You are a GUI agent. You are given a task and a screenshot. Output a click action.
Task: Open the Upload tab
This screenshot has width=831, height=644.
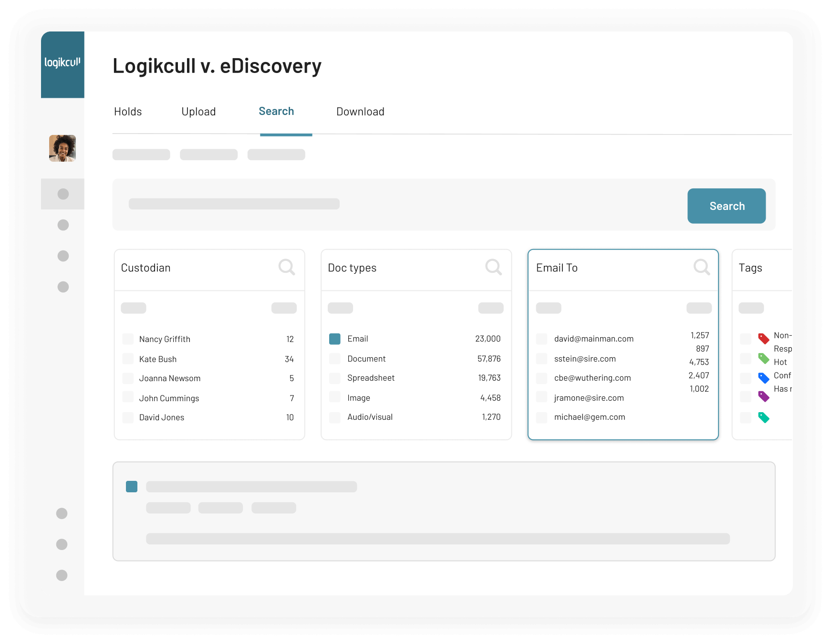[x=198, y=112]
